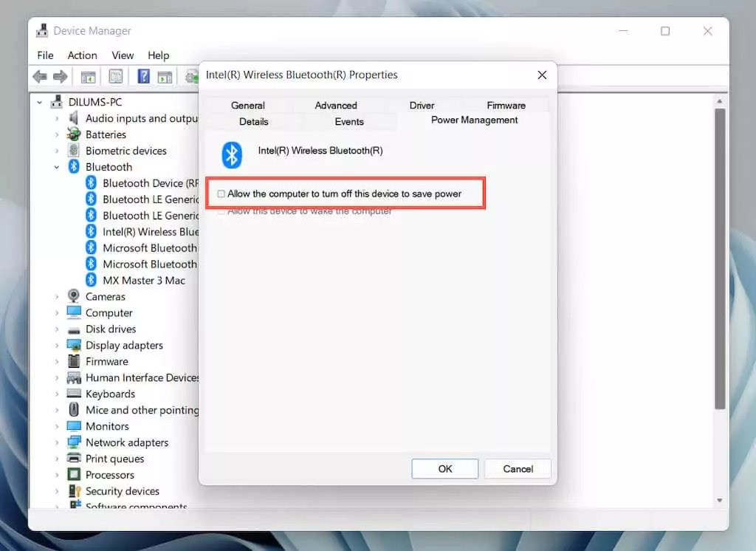Open the View menu
This screenshot has width=756, height=551.
123,55
